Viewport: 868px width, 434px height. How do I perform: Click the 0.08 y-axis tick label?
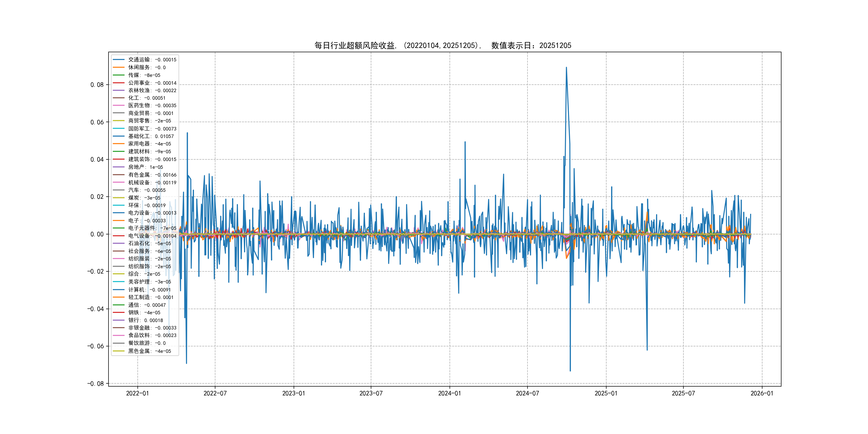97,85
